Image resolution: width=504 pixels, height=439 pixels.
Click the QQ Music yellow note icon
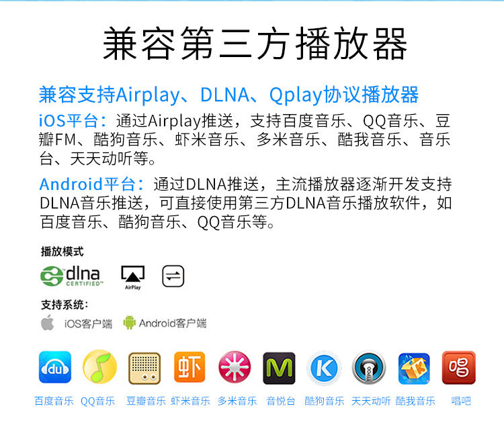pos(99,367)
